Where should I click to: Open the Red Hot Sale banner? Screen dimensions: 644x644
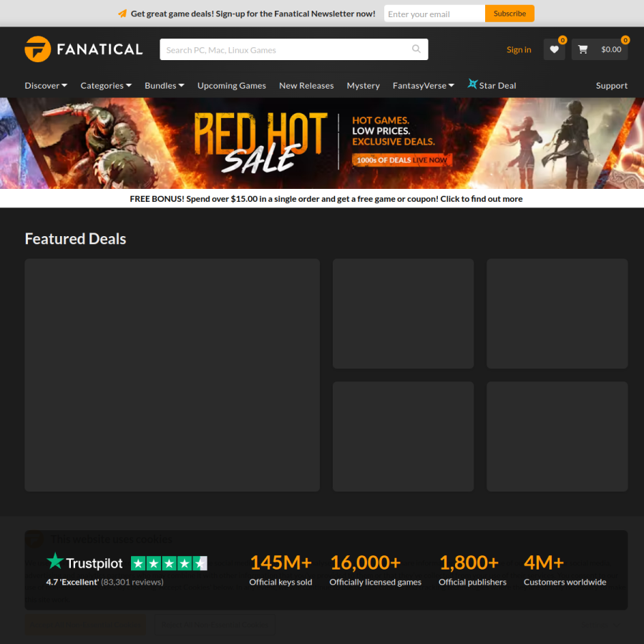pyautogui.click(x=322, y=143)
